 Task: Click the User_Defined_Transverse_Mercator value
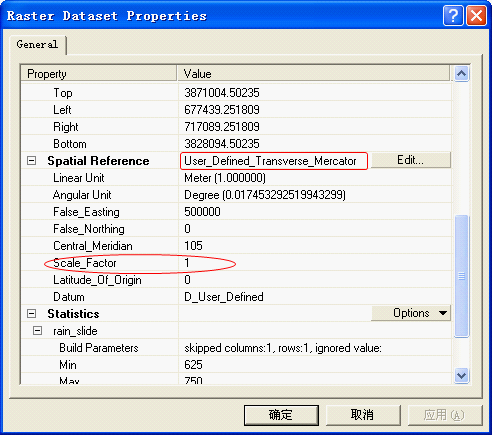270,161
